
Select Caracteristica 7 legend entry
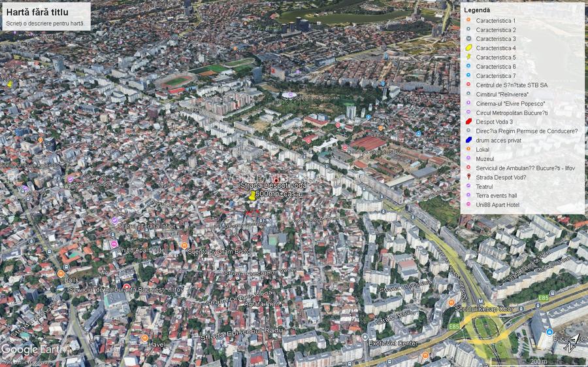pyautogui.click(x=496, y=75)
